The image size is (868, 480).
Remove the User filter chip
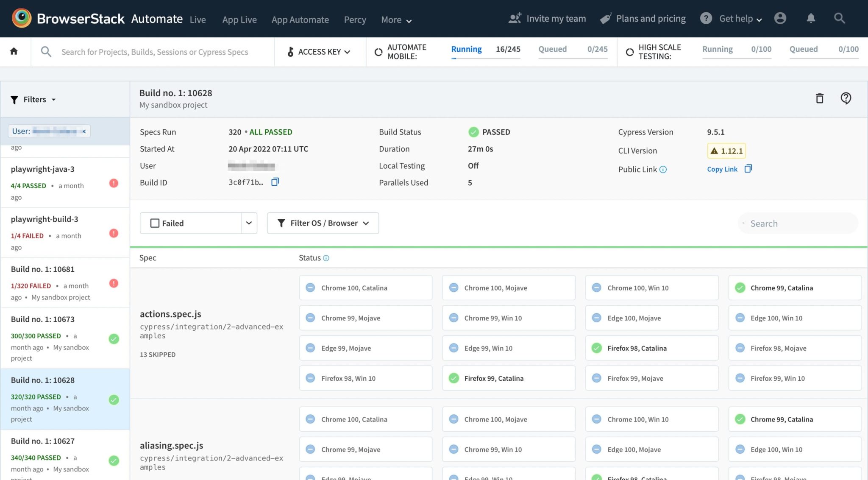(x=84, y=131)
